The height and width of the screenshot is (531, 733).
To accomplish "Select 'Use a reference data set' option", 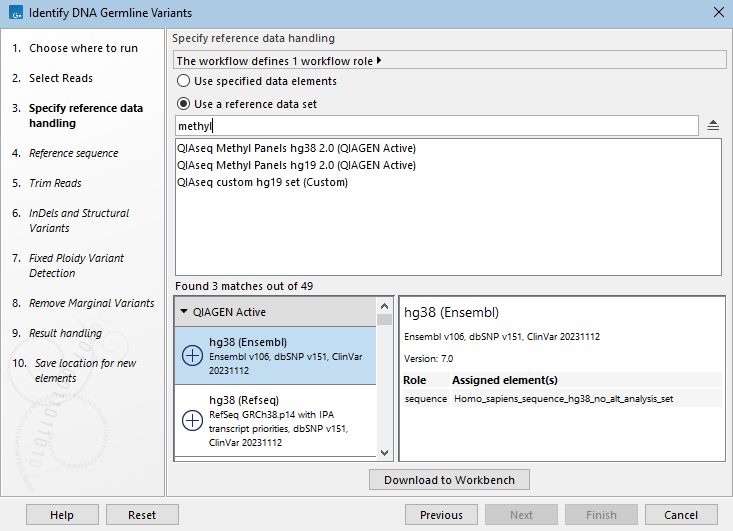I will 183,103.
